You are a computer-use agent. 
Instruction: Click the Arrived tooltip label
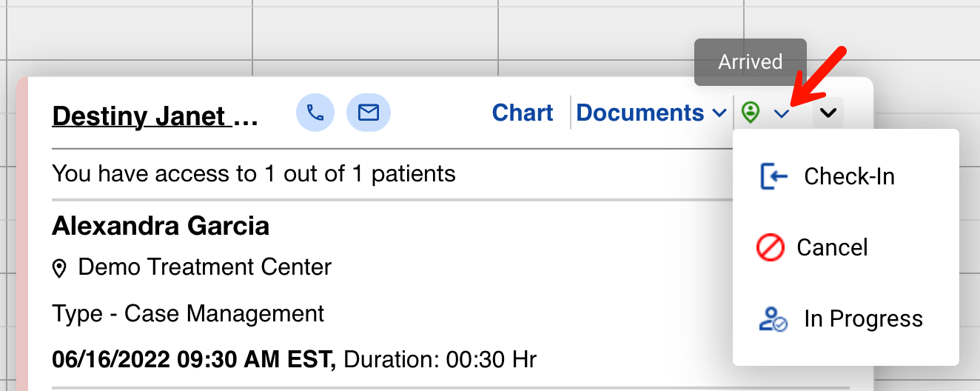750,61
